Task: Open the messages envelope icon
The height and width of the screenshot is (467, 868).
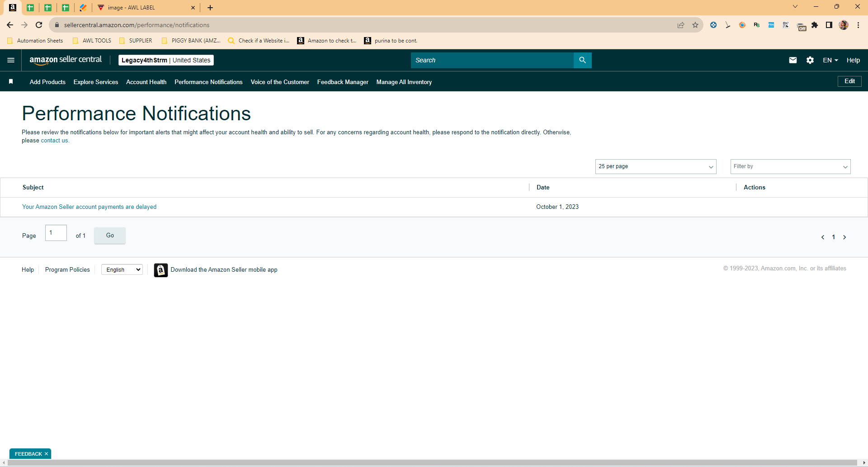Action: coord(793,60)
